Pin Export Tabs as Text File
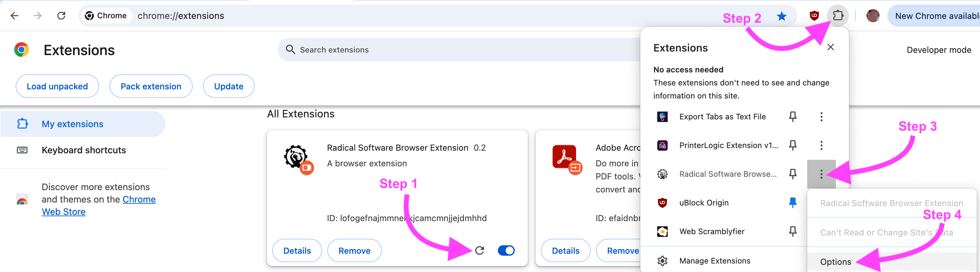 point(793,116)
